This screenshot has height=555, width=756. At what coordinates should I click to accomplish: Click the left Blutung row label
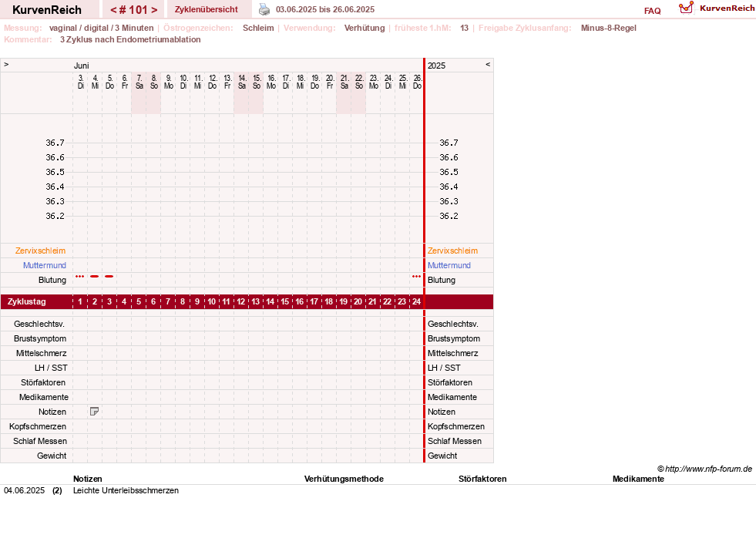52,280
